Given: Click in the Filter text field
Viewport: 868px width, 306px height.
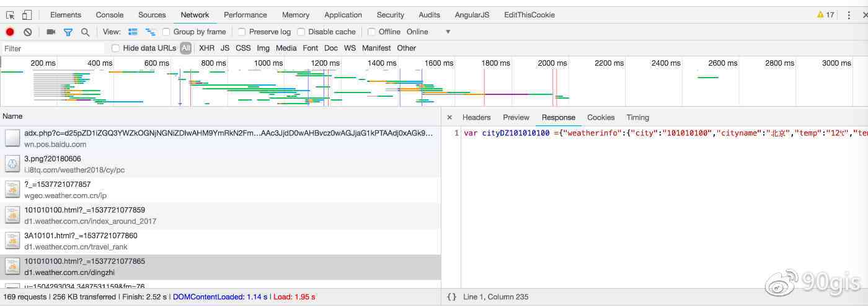Looking at the screenshot, I should tap(53, 48).
